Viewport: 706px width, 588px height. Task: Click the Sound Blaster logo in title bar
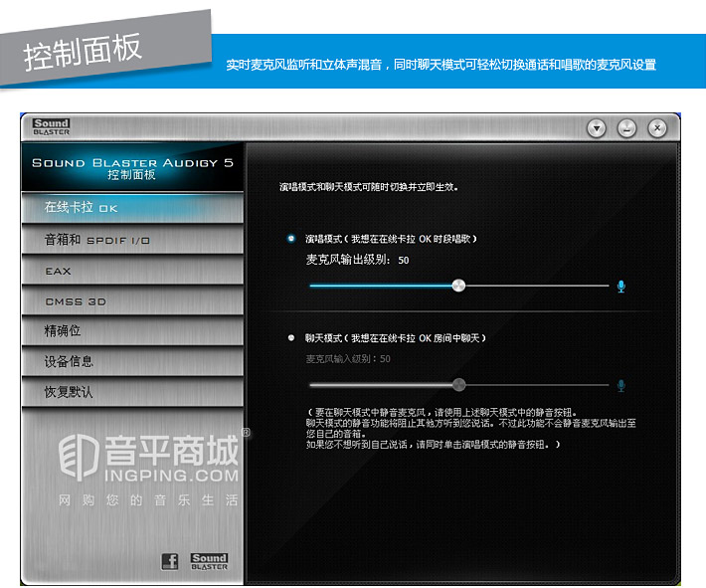pos(51,126)
